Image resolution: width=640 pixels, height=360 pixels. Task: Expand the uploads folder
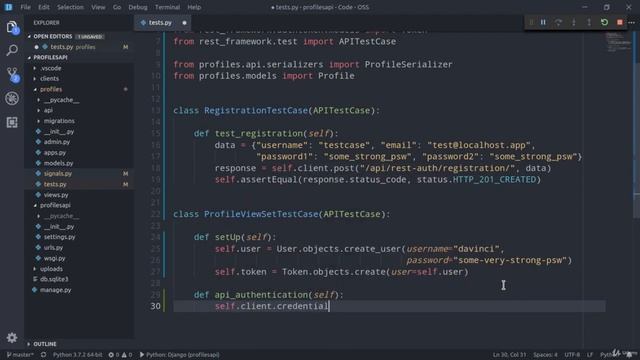point(51,269)
